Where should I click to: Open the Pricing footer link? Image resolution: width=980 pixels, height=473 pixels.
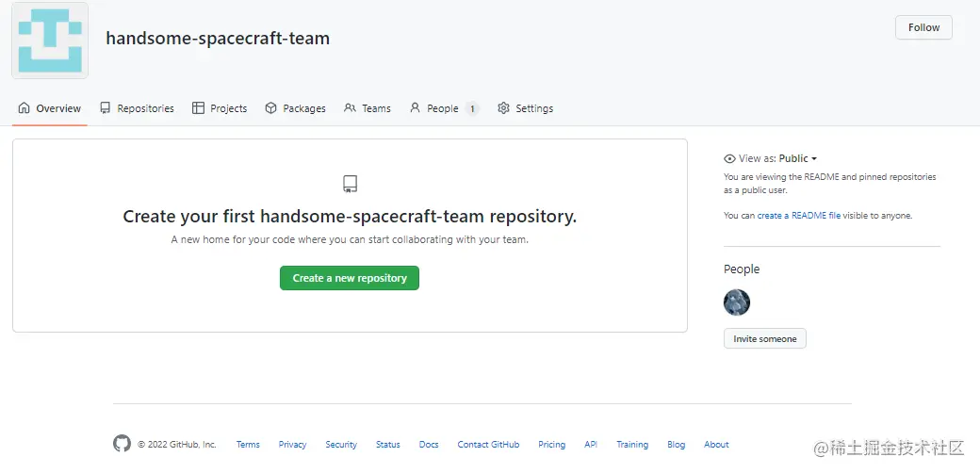[x=552, y=445]
